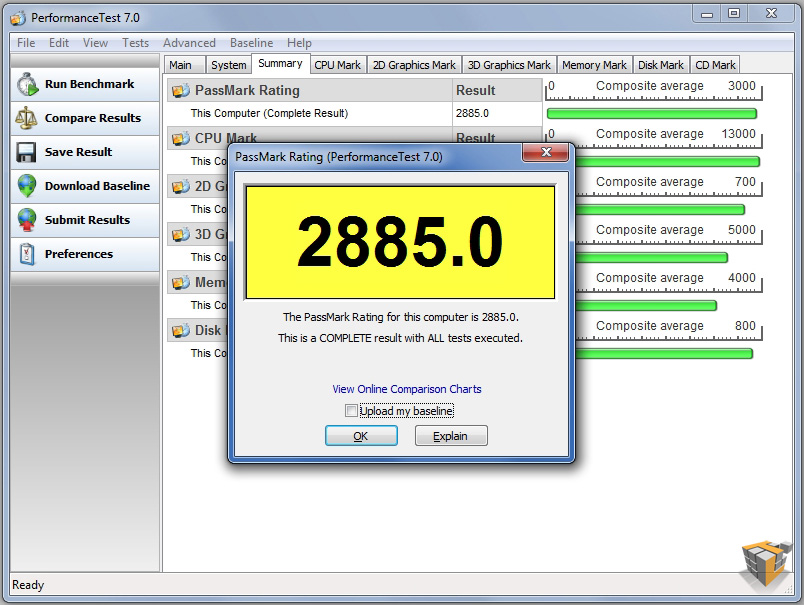Click the PassMark Rating green result bar

652,114
